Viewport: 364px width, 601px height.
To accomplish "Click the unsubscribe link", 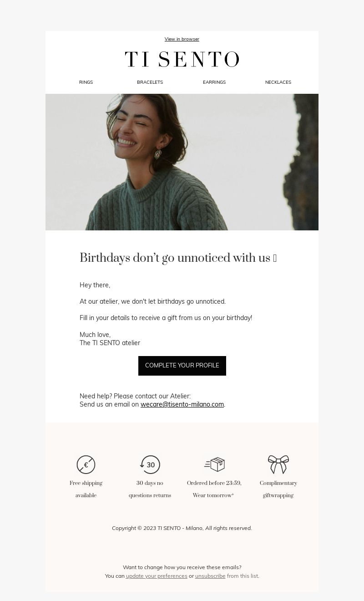I will click(210, 576).
